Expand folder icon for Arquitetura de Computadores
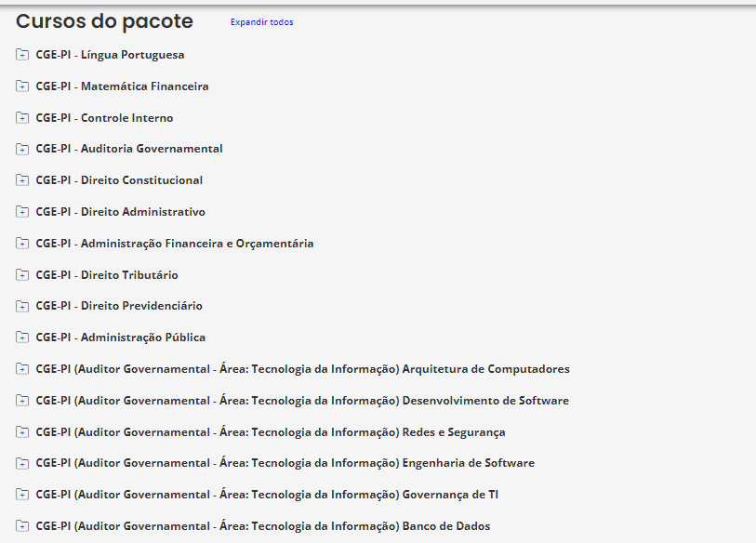This screenshot has width=756, height=543. point(22,369)
